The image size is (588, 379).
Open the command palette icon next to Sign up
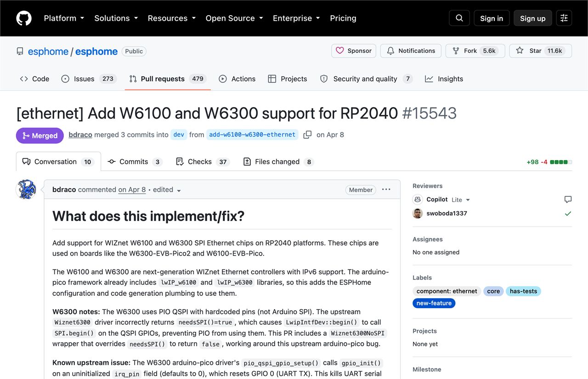(564, 18)
